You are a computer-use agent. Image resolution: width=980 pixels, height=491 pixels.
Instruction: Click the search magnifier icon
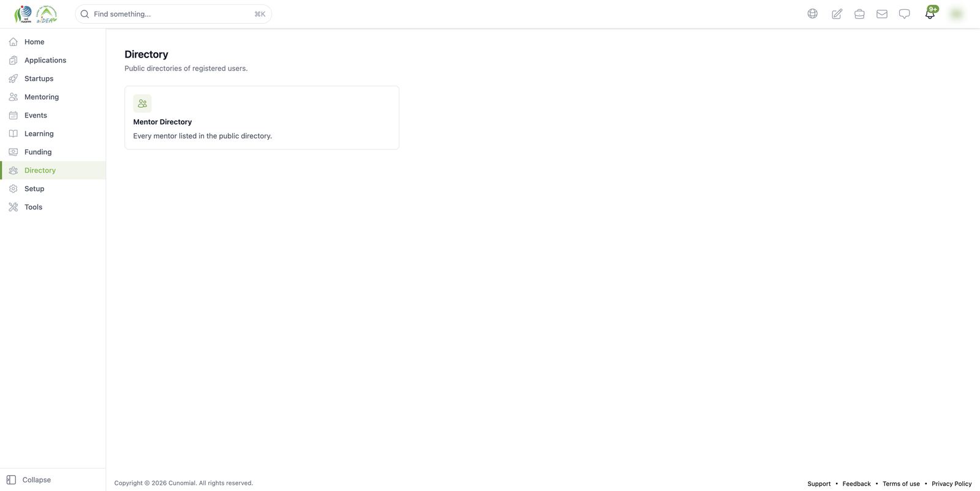point(85,14)
